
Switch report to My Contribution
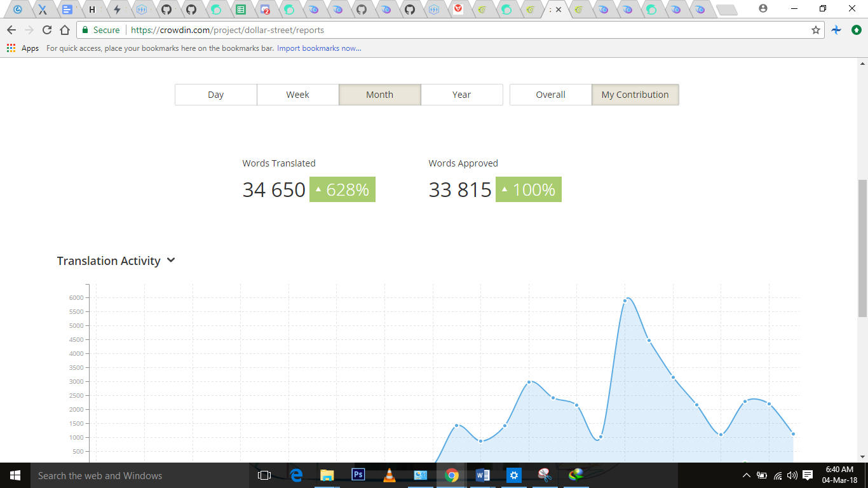point(635,95)
